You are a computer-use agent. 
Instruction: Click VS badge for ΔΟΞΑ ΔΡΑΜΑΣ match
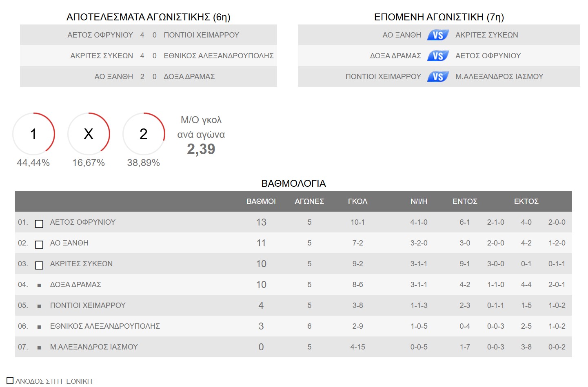(438, 56)
